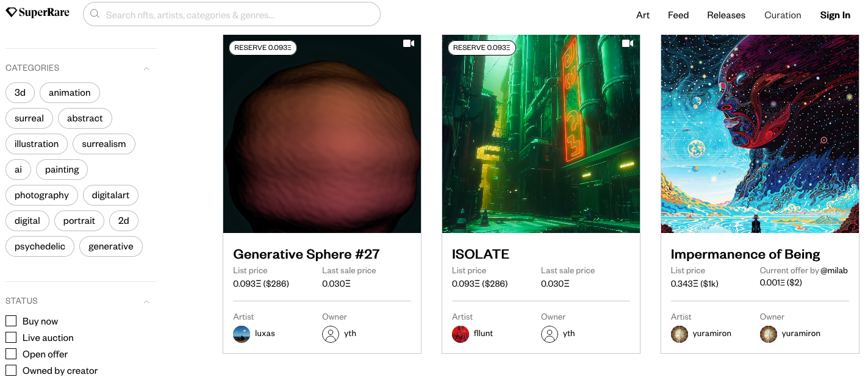Open fllunt artist avatar
Viewport: 868px width, 380px height.
pos(461,334)
